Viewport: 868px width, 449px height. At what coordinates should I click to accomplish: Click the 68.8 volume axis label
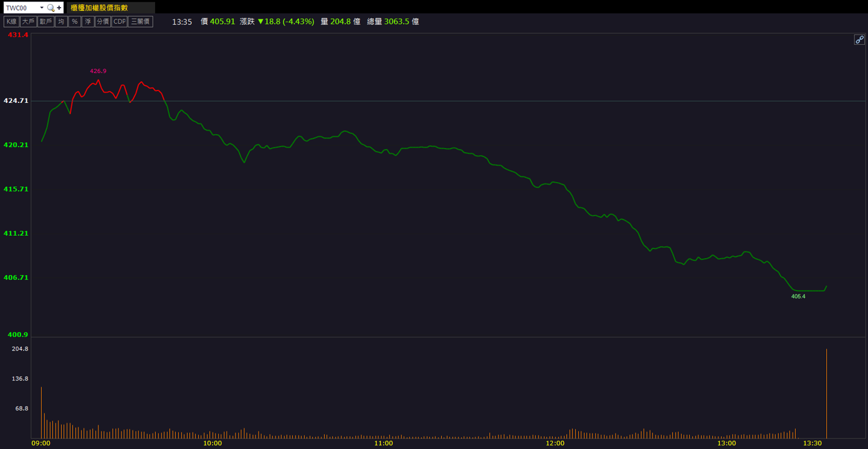pyautogui.click(x=22, y=408)
